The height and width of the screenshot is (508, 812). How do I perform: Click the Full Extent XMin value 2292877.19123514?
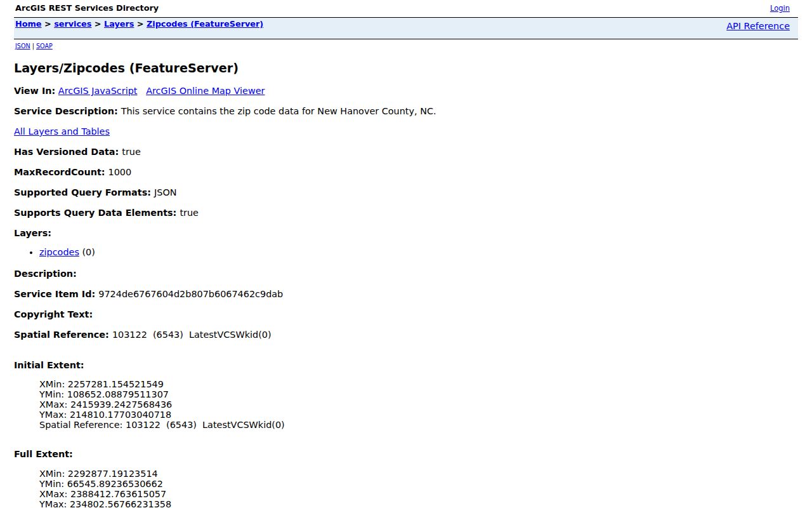click(113, 474)
